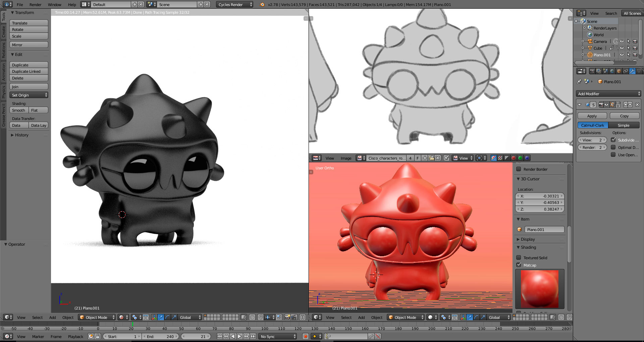The height and width of the screenshot is (342, 644).
Task: Show blue channel in Image Editor
Action: click(527, 158)
